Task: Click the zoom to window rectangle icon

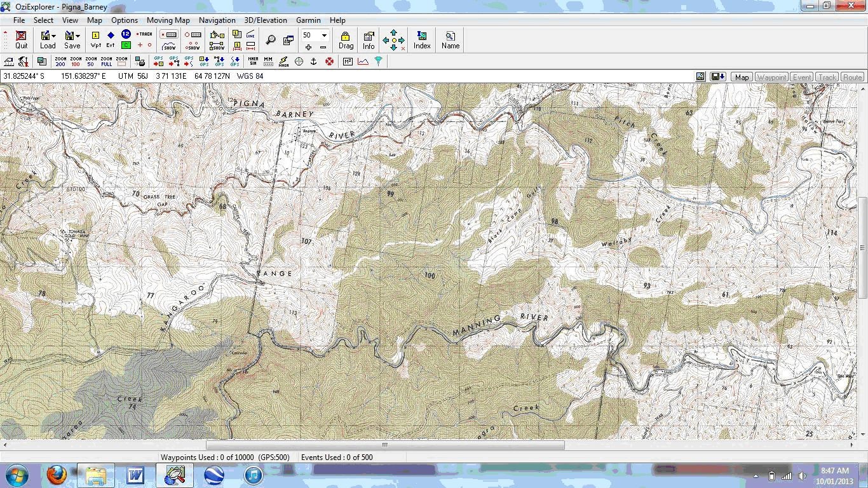Action: pos(121,62)
